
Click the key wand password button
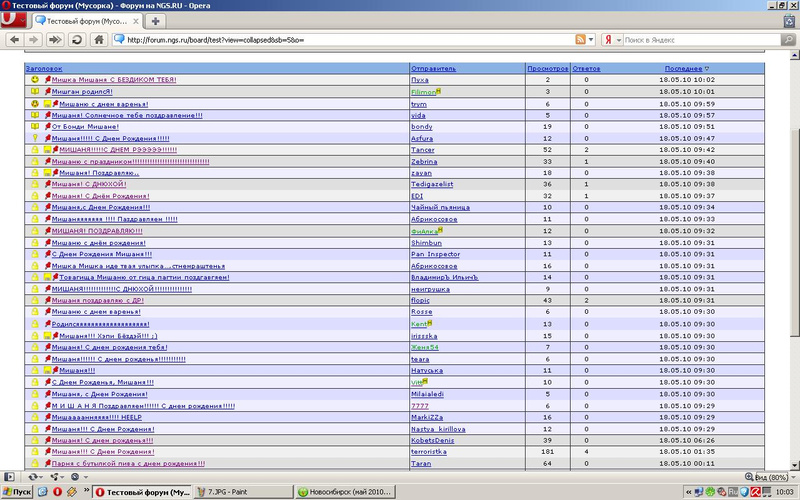pos(54,40)
